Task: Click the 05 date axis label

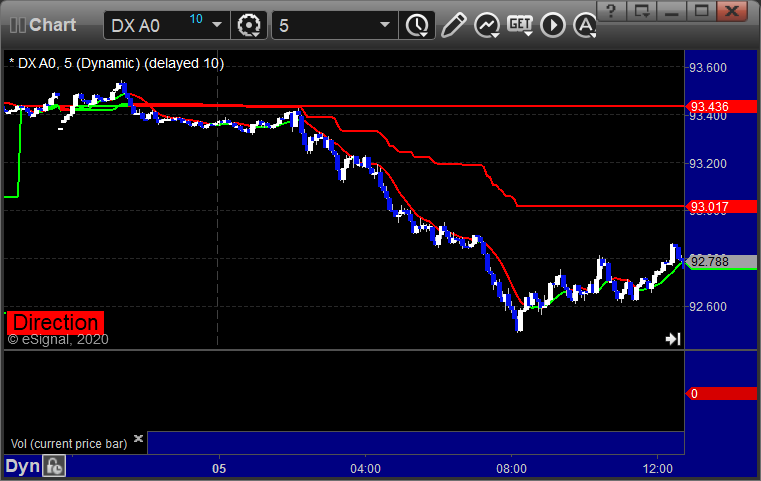Action: tap(219, 469)
